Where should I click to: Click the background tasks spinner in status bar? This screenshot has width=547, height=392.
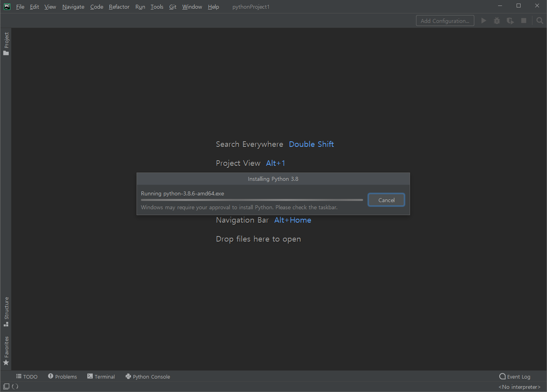[x=15, y=386]
